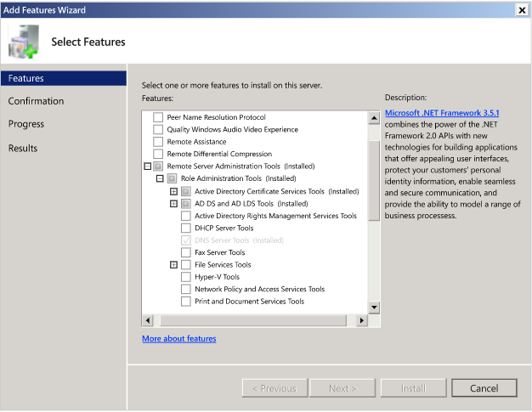This screenshot has height=412, width=532.
Task: Collapse Role Administration Tools node
Action: point(160,178)
